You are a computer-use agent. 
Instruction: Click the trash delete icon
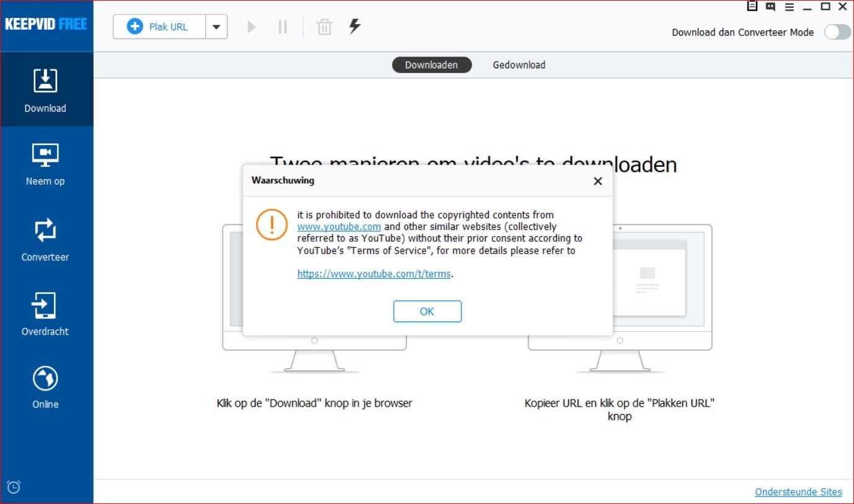point(324,27)
